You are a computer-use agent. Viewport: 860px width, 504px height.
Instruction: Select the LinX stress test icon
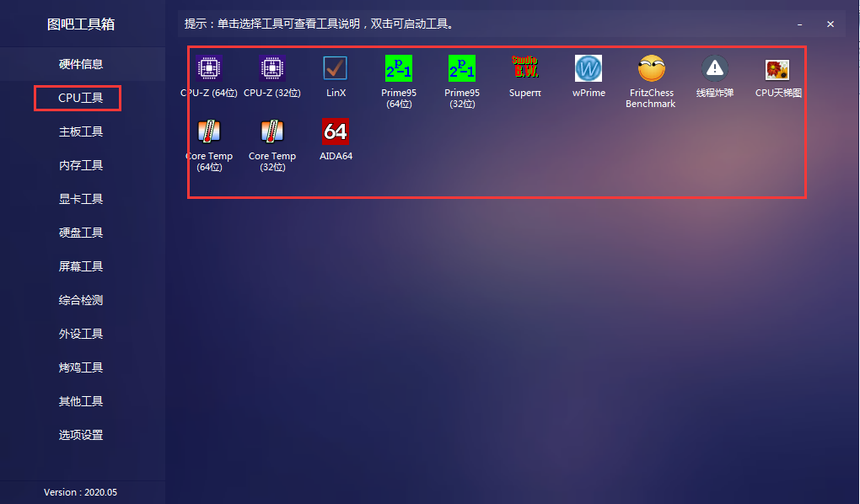pyautogui.click(x=335, y=72)
